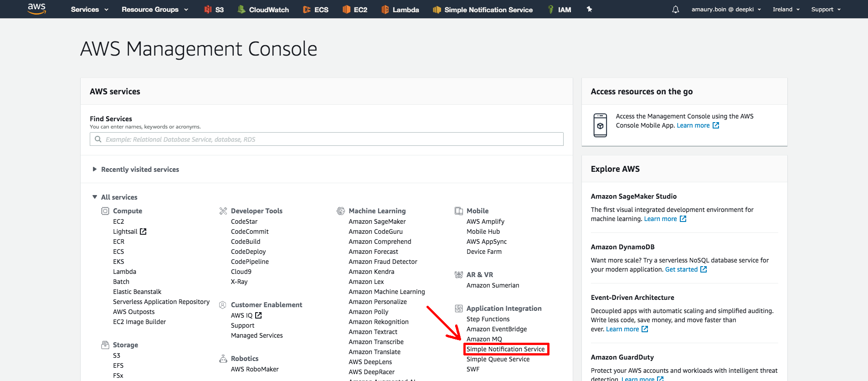Open the EC2 shortcut in top bar
The width and height of the screenshot is (868, 381).
pos(355,10)
